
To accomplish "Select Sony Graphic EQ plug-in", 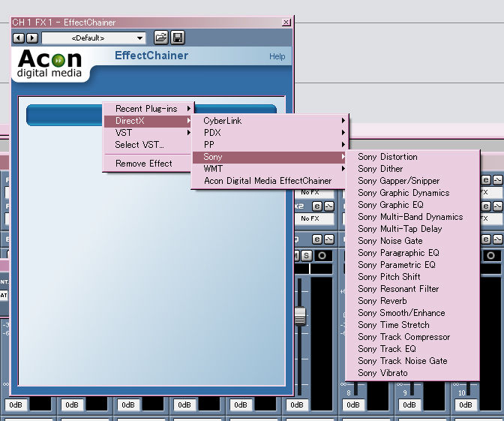I will point(412,205).
